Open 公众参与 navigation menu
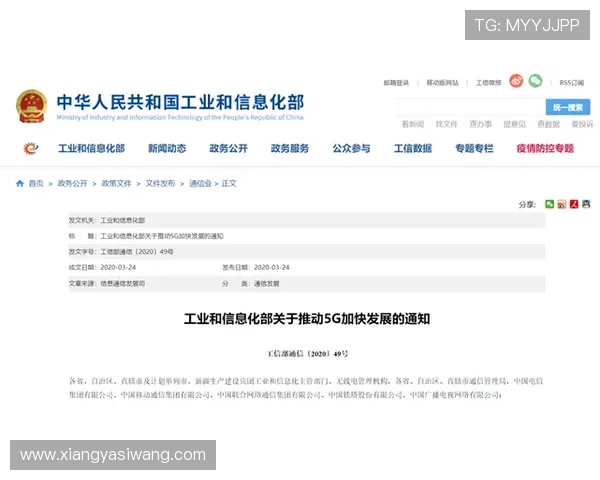 [351, 149]
